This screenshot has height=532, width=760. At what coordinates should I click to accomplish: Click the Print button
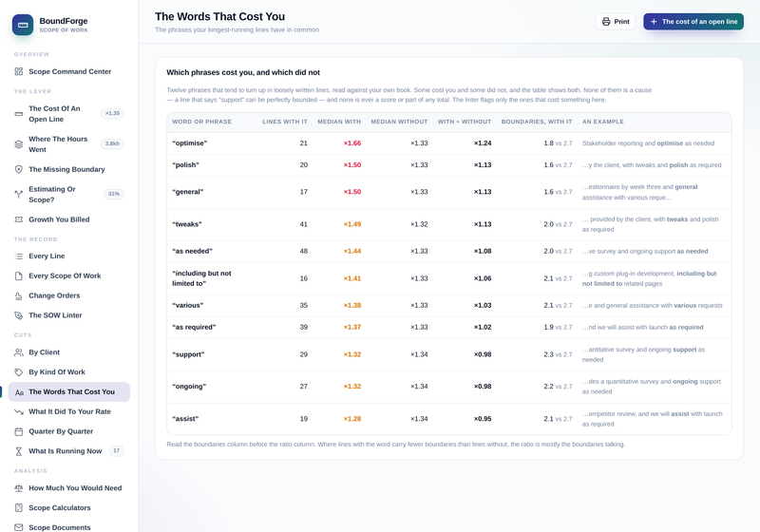coord(616,21)
